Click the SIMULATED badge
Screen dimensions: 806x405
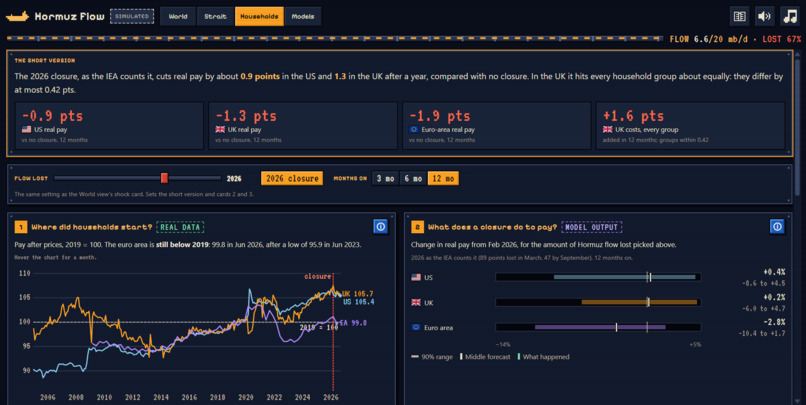click(132, 16)
